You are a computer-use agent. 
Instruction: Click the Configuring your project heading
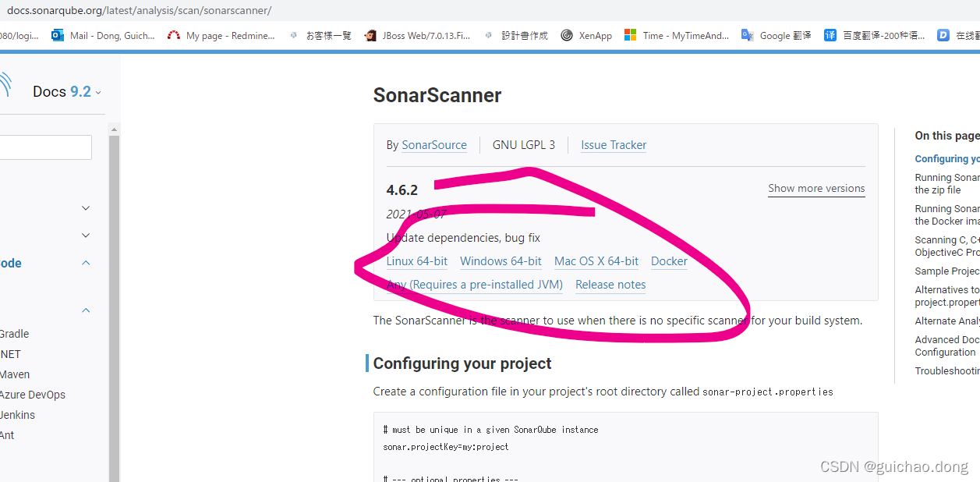[462, 363]
